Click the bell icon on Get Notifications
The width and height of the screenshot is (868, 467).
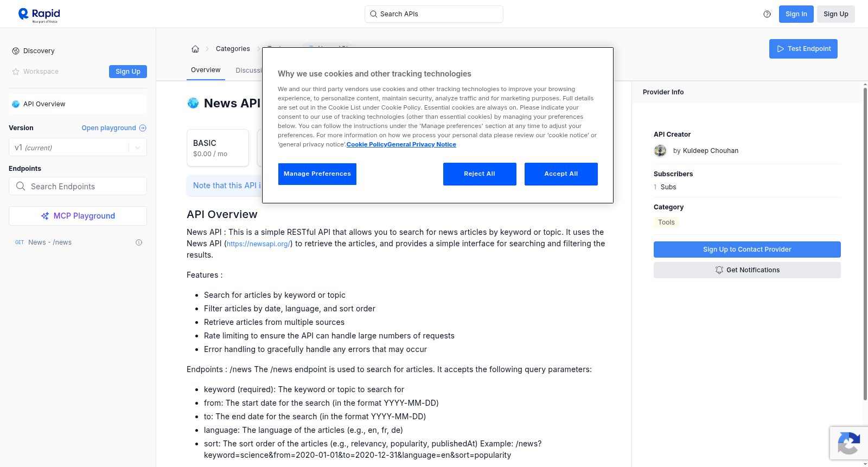(719, 270)
